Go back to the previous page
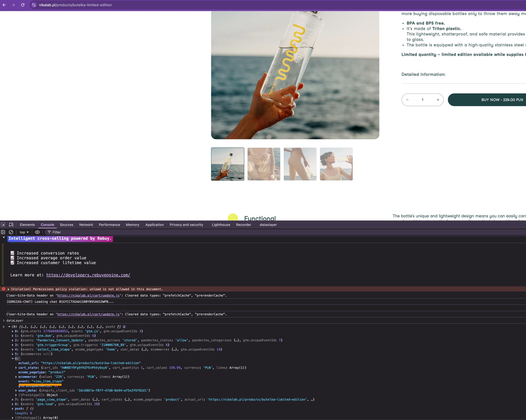This screenshot has width=526, height=420. pos(4,5)
